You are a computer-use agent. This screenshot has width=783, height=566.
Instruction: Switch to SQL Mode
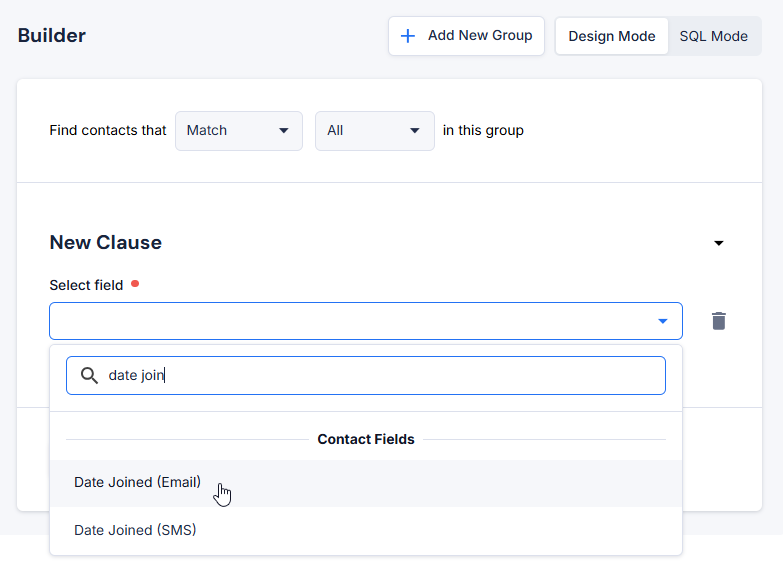713,36
